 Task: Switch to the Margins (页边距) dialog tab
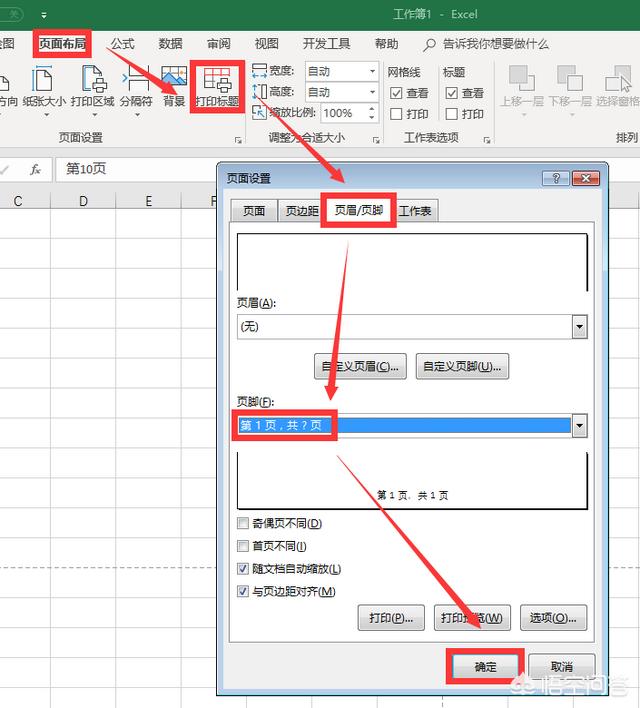[300, 211]
